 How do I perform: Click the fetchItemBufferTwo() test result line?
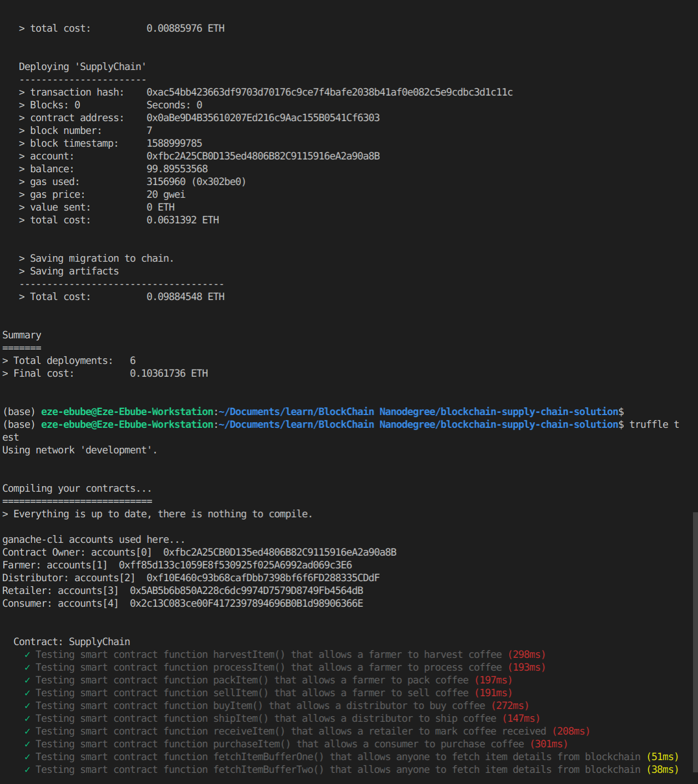[x=351, y=770]
